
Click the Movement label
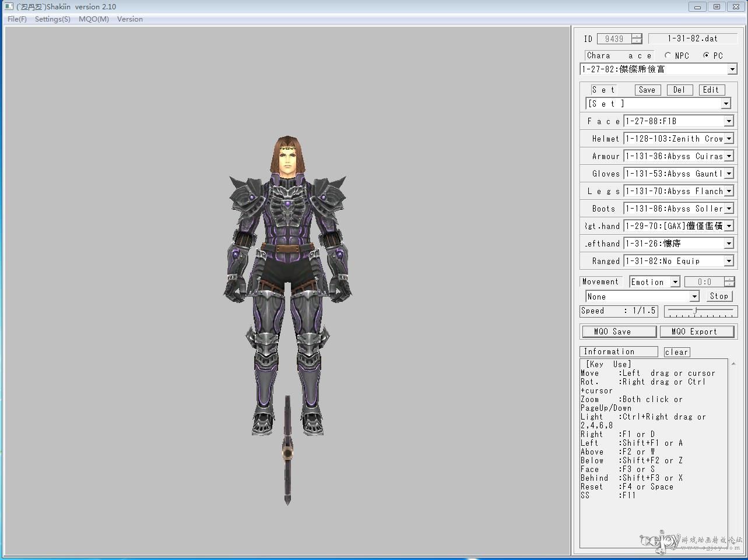600,281
